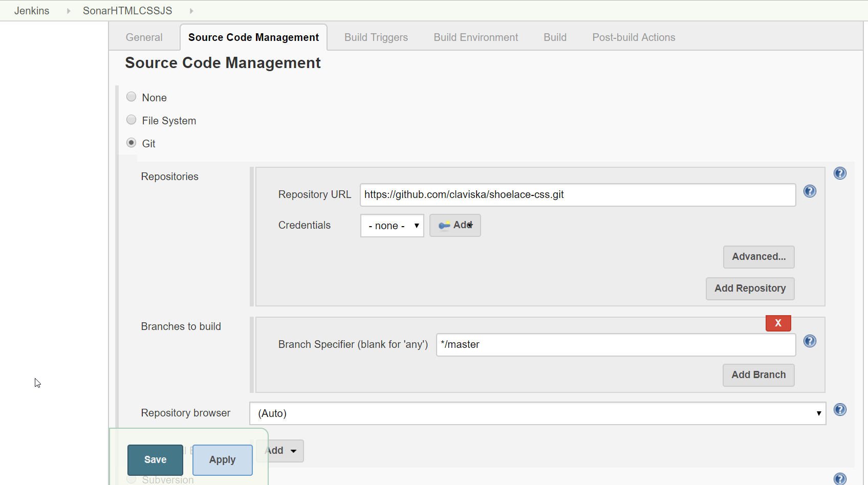Image resolution: width=868 pixels, height=485 pixels.
Task: Click the Save button
Action: [x=155, y=460]
